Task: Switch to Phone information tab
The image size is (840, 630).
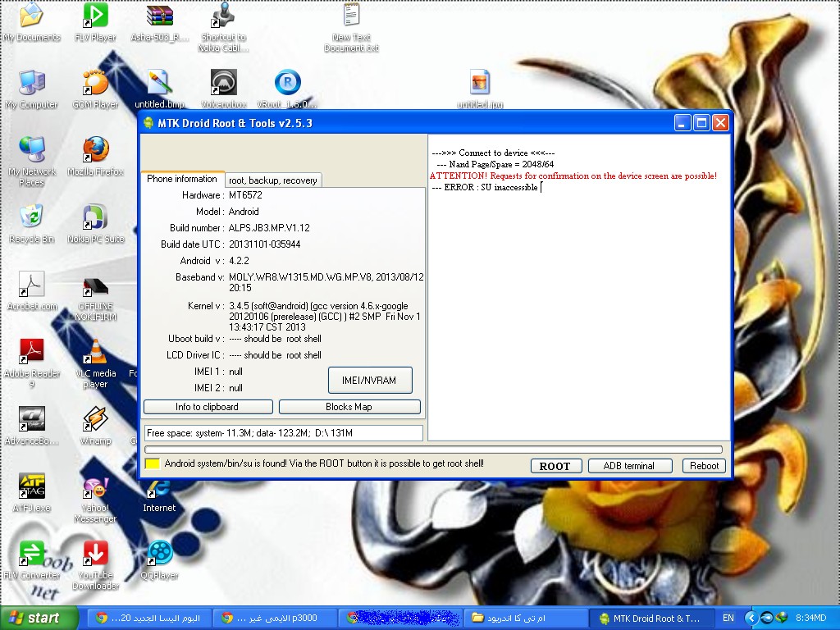Action: 182,179
